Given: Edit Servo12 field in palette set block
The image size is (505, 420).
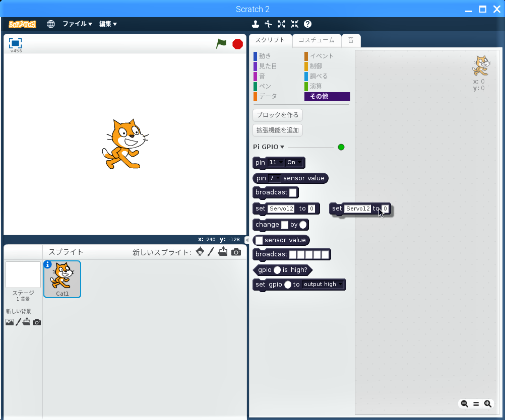Looking at the screenshot, I should point(281,208).
